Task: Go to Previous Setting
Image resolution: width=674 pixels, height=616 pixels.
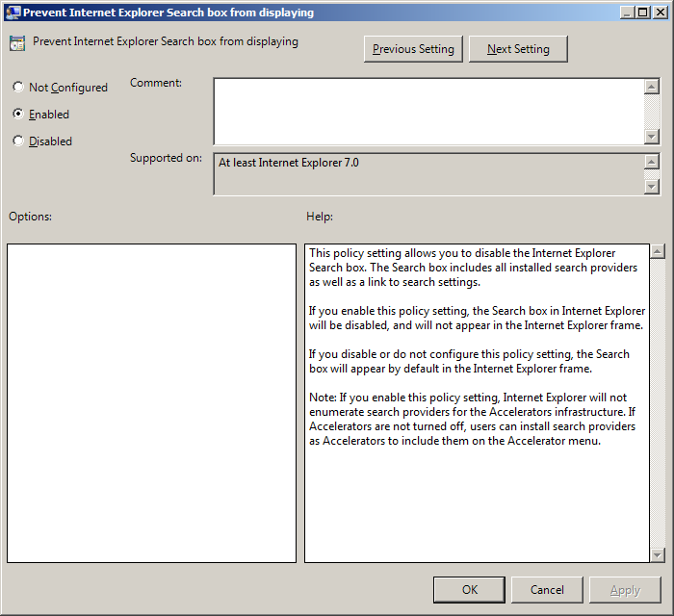Action: [x=414, y=49]
